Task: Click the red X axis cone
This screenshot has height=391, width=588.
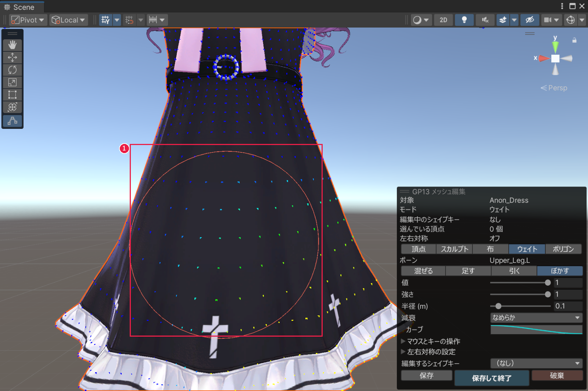Action: [x=544, y=58]
